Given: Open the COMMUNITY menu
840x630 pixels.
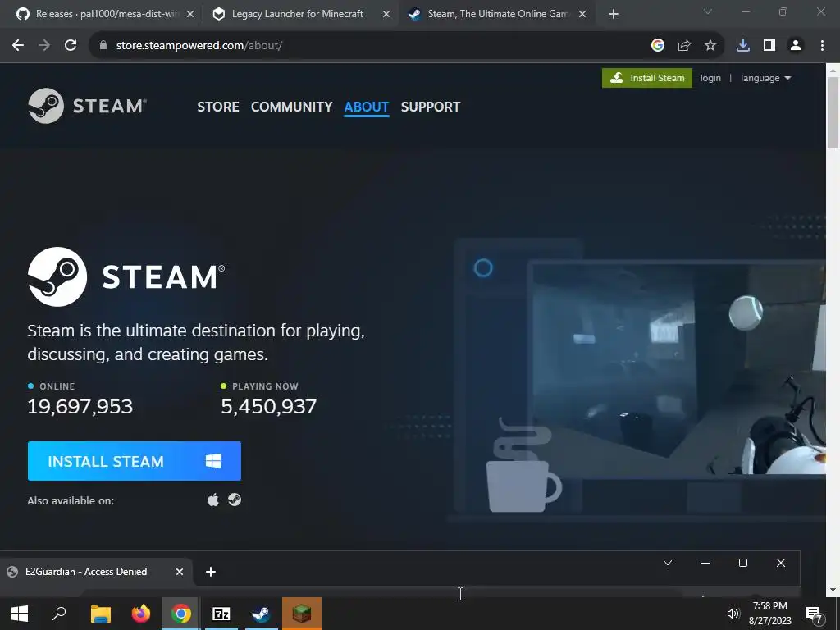Looking at the screenshot, I should tap(291, 107).
